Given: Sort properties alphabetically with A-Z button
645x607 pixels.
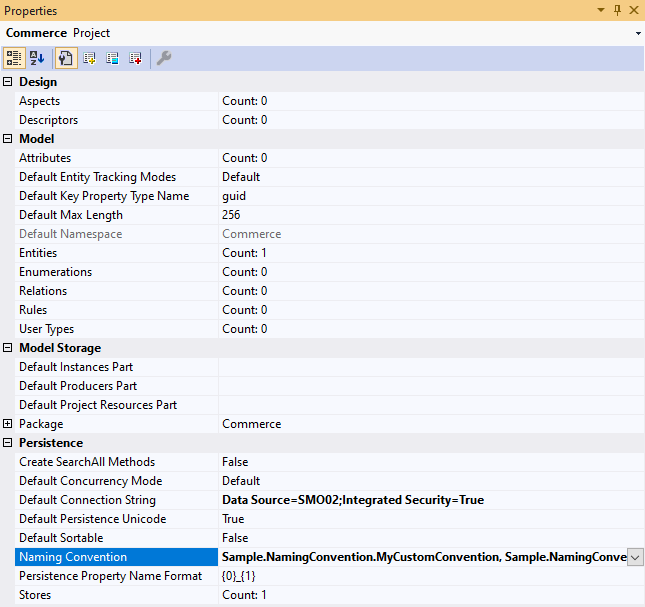Looking at the screenshot, I should (37, 58).
